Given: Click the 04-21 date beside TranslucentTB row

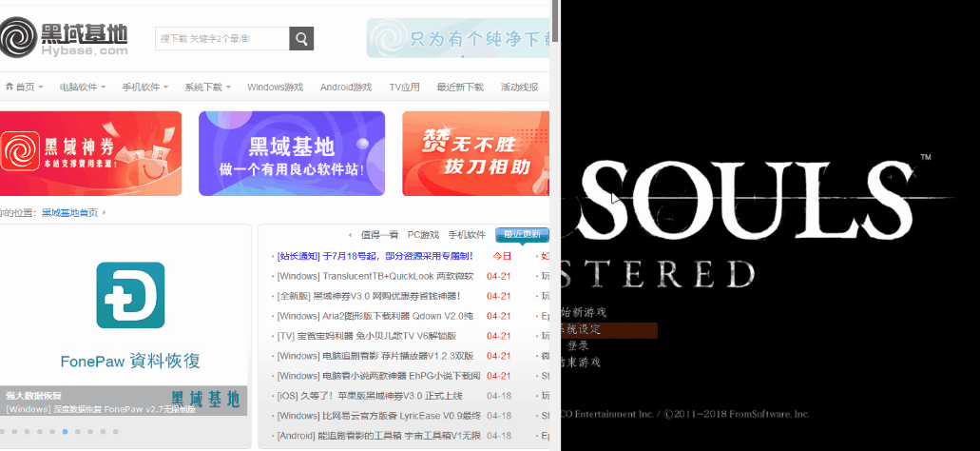Looking at the screenshot, I should coord(499,276).
